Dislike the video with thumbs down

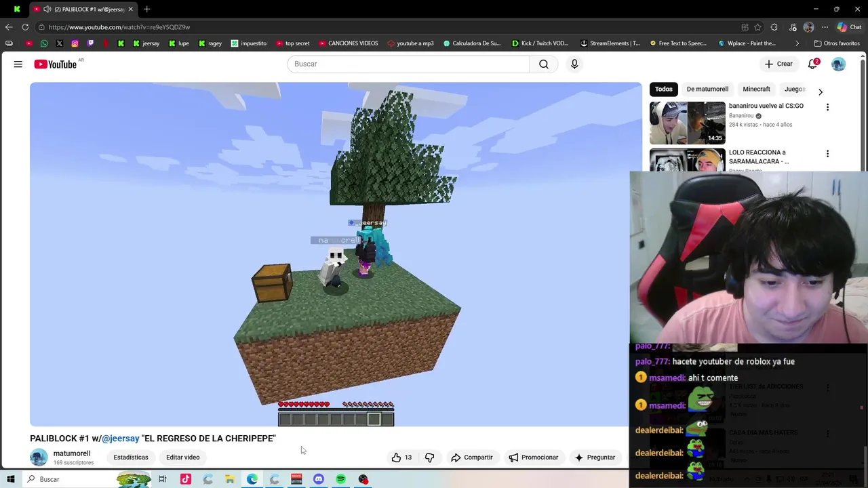click(x=429, y=457)
